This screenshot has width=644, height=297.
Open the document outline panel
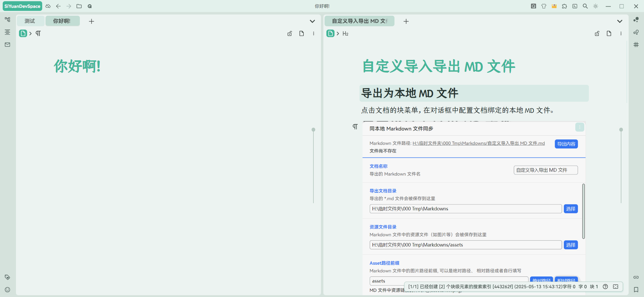click(x=8, y=32)
